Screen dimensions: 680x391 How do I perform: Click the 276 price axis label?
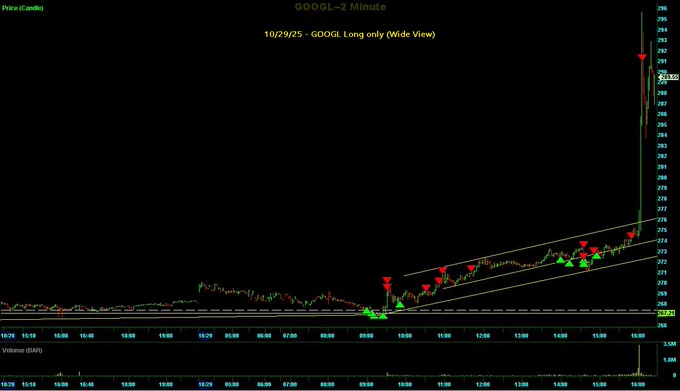tap(662, 220)
